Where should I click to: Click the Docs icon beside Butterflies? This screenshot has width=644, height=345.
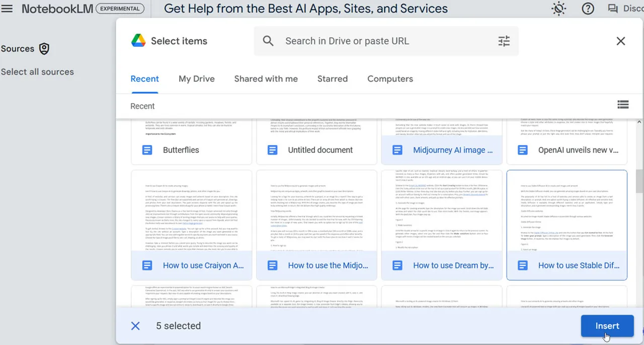147,150
